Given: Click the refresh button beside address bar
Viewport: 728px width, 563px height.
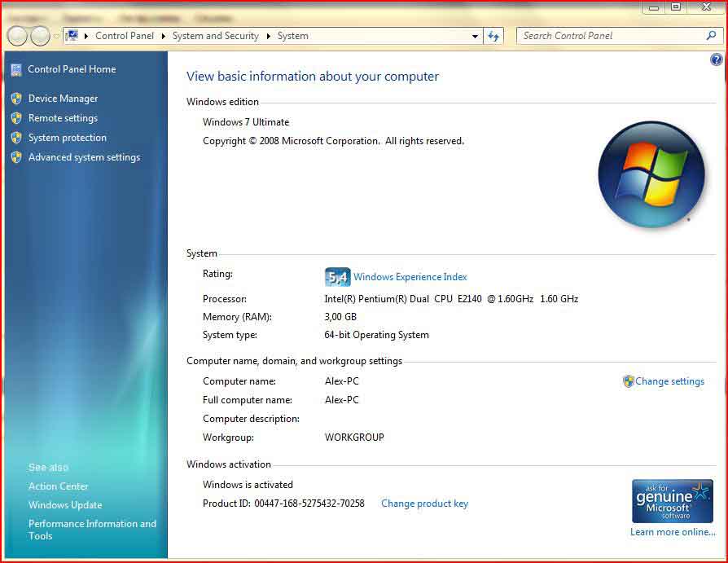Looking at the screenshot, I should [x=493, y=36].
